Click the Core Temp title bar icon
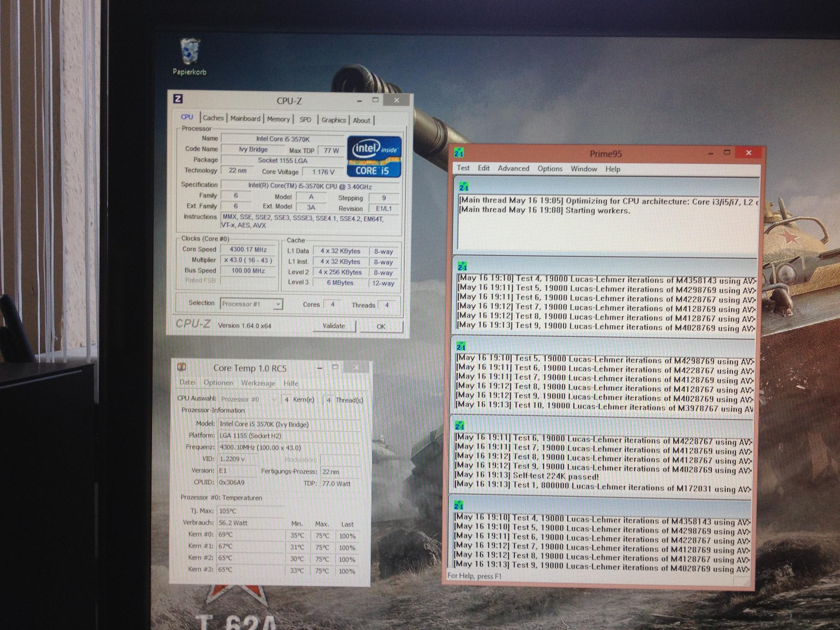The width and height of the screenshot is (840, 630). (x=182, y=367)
